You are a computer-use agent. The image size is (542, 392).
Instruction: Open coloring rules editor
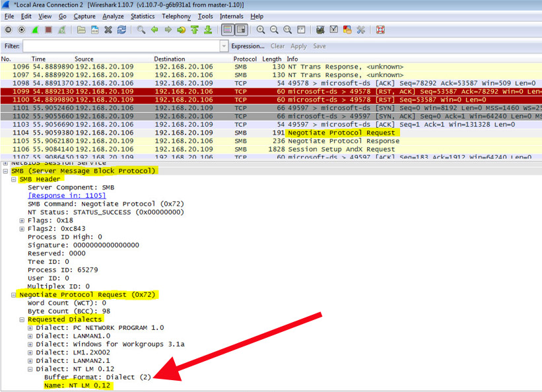[x=347, y=30]
